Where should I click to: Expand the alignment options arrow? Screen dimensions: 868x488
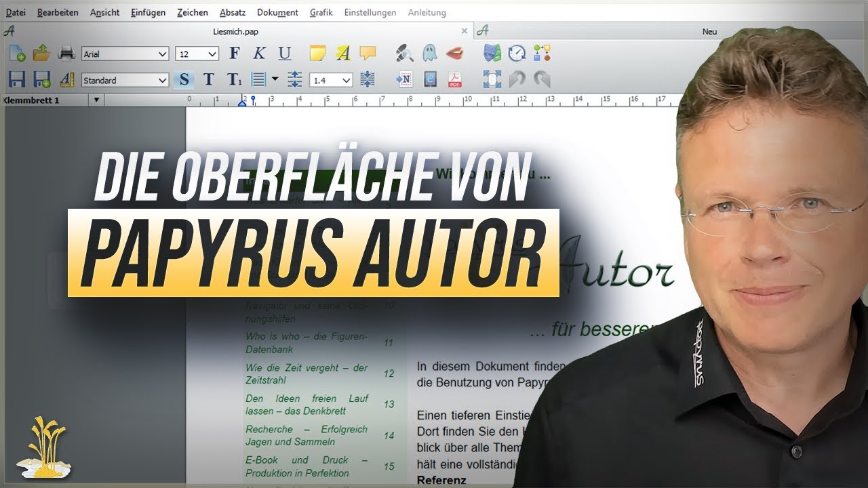pyautogui.click(x=275, y=79)
